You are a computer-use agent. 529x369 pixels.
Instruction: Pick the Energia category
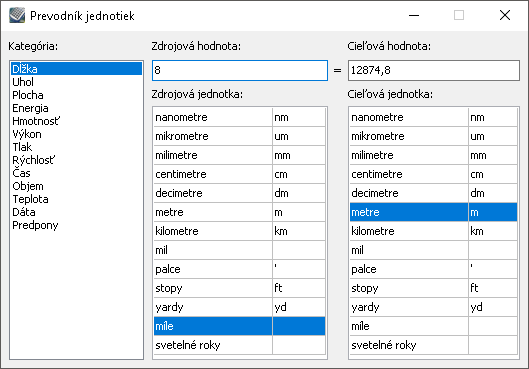(x=76, y=108)
